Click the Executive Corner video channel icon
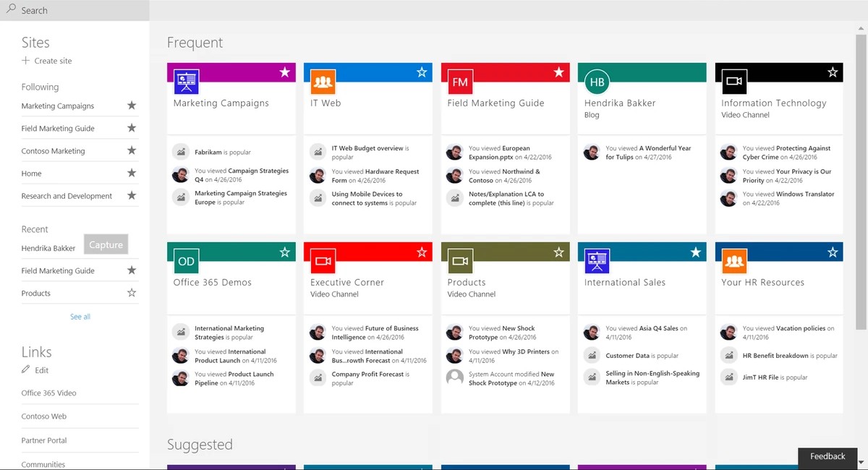This screenshot has height=470, width=868. click(x=323, y=261)
